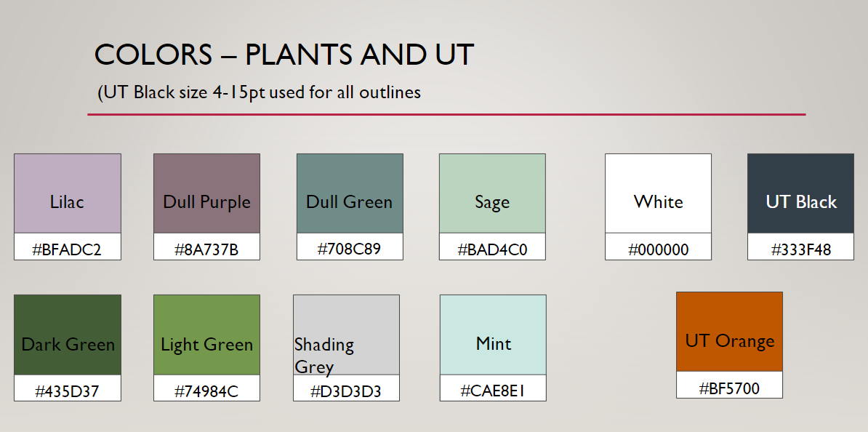Select the UT Black color swatch
This screenshot has width=868, height=432.
coord(800,193)
